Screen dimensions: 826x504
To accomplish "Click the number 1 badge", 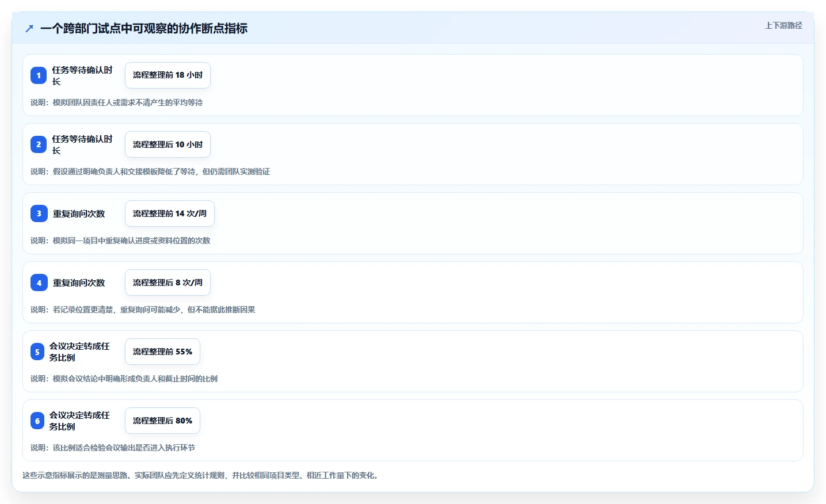I will 39,75.
